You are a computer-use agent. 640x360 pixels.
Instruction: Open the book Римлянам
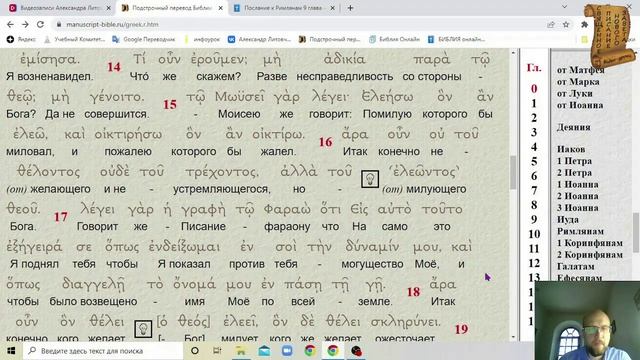coord(580,231)
